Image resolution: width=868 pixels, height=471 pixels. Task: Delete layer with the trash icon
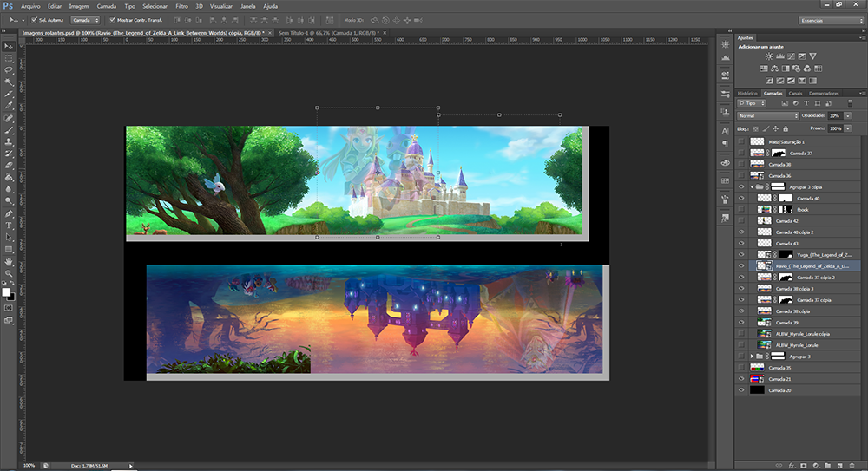pos(852,466)
